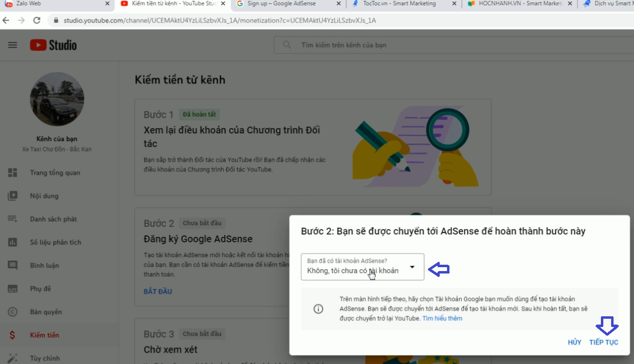
Task: Open Phụ đề subtitles section
Action: [x=40, y=289]
